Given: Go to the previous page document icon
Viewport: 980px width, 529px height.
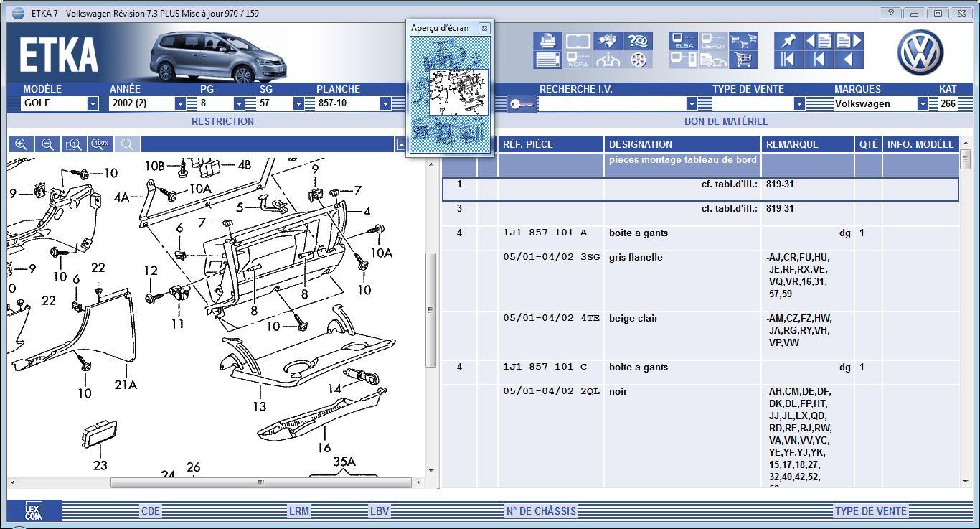Looking at the screenshot, I should click(x=819, y=41).
